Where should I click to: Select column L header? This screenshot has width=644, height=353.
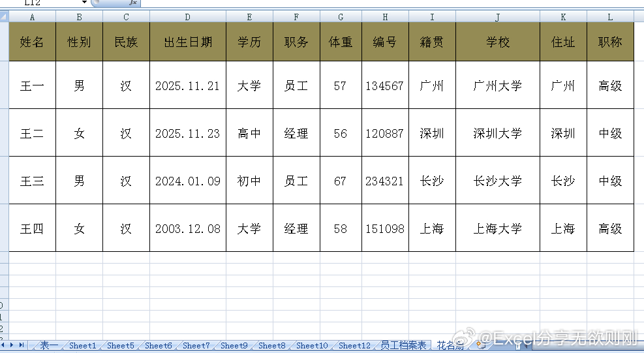610,17
